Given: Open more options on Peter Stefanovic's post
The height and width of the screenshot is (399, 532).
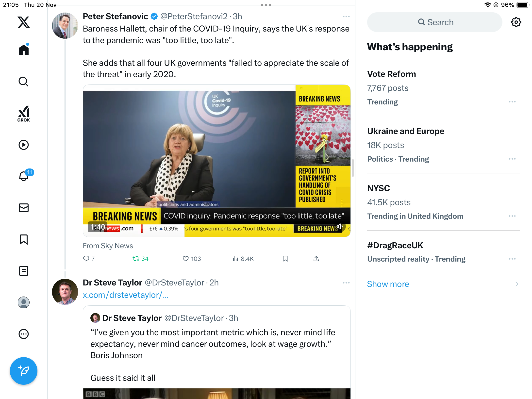Looking at the screenshot, I should [x=346, y=17].
